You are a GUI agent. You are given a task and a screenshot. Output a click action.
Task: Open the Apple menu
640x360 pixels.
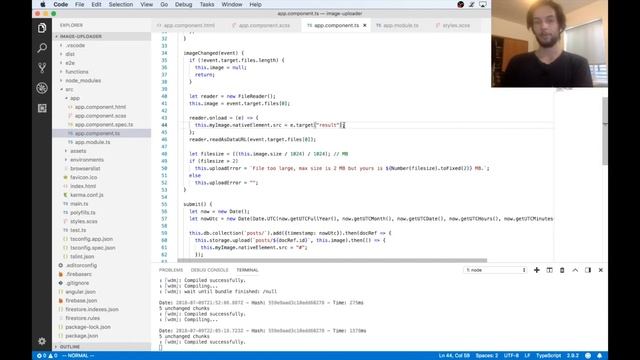(x=42, y=4)
